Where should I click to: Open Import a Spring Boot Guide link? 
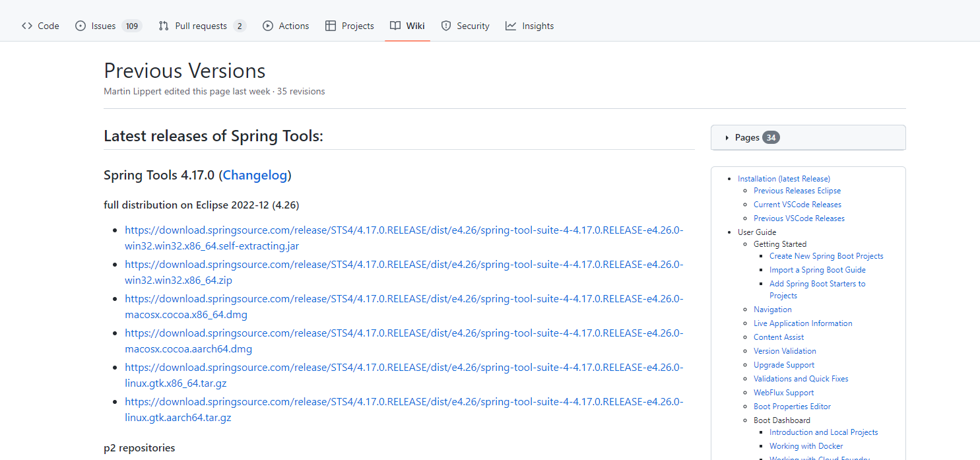818,270
